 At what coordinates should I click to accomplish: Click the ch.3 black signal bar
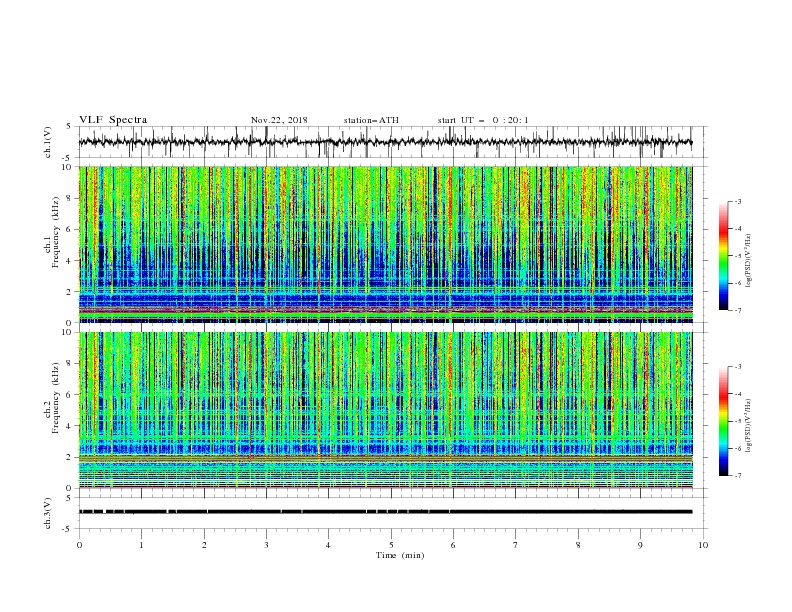385,512
